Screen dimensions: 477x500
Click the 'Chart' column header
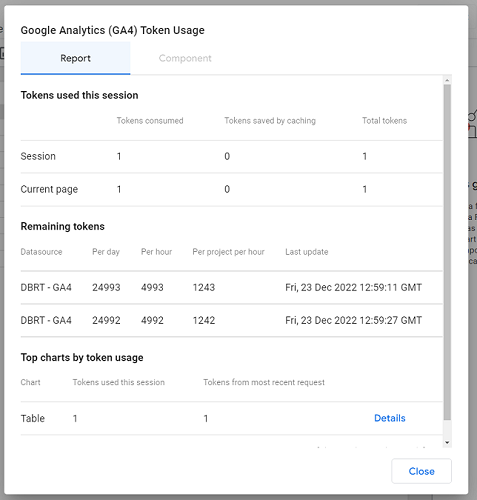point(31,382)
